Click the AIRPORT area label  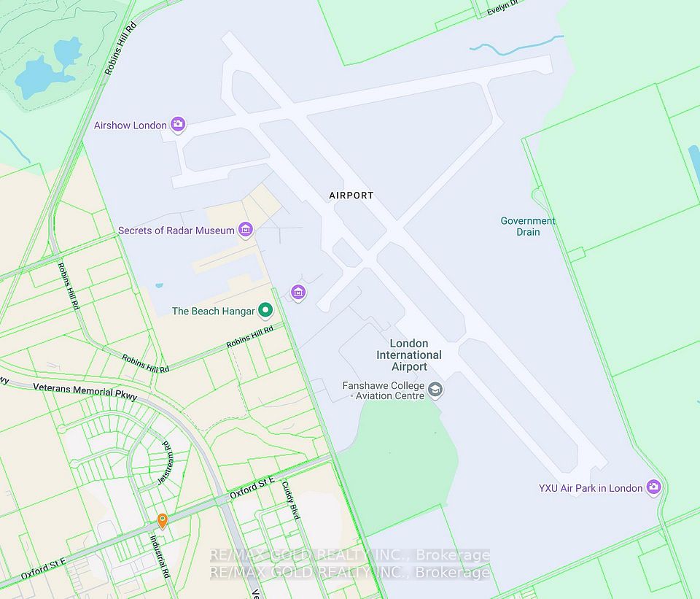(351, 196)
